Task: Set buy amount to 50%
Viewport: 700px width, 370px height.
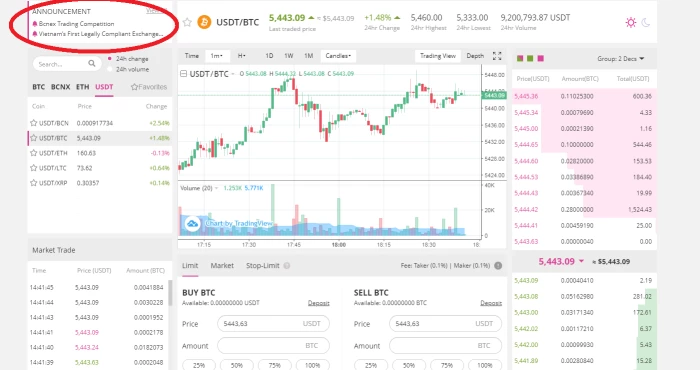Action: click(x=237, y=365)
